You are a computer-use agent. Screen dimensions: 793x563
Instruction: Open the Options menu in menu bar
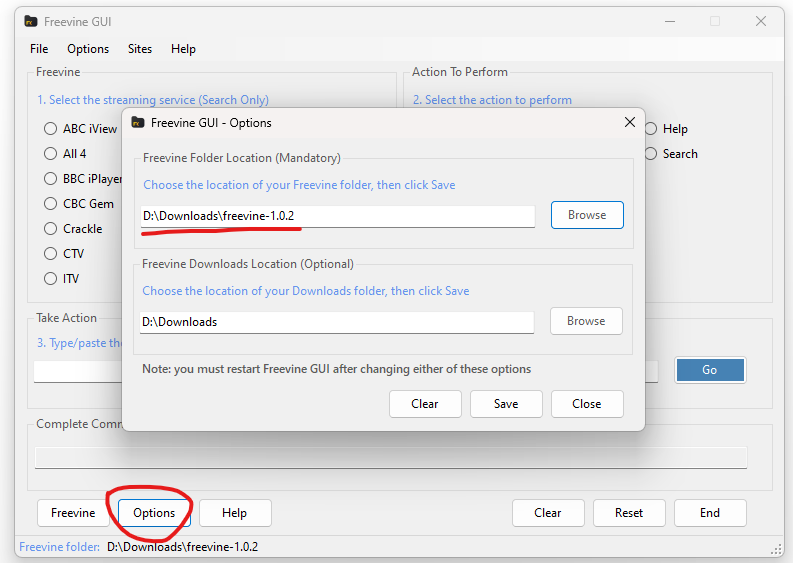[88, 49]
